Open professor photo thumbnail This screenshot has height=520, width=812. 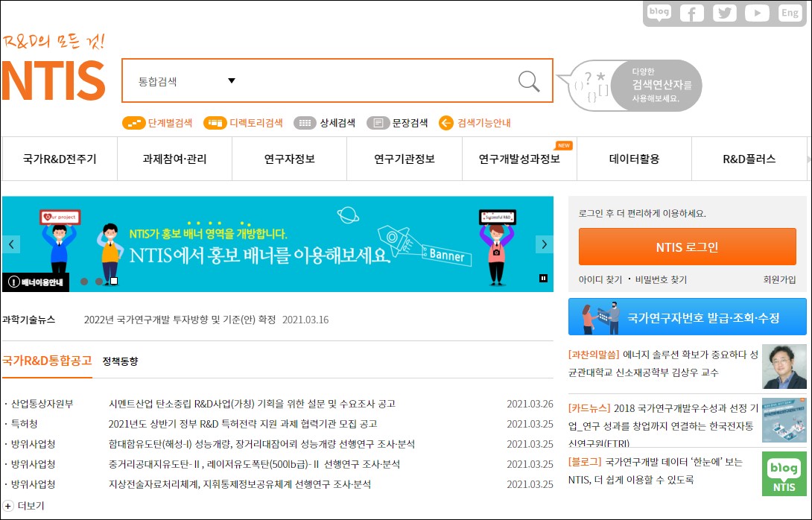pyautogui.click(x=784, y=367)
